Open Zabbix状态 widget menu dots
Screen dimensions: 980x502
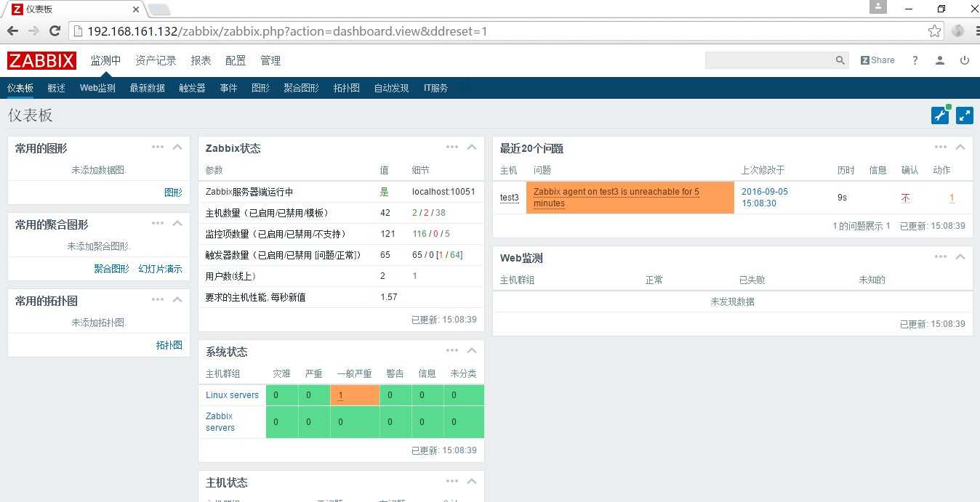(452, 147)
